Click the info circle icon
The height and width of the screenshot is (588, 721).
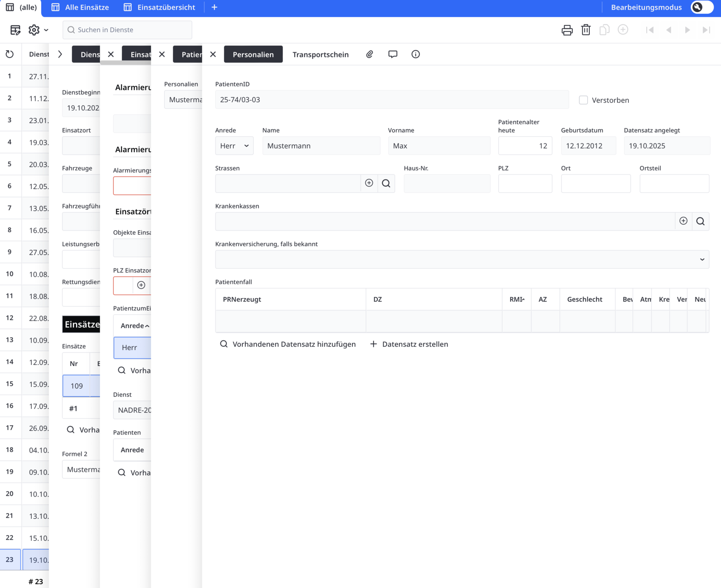[x=415, y=54]
